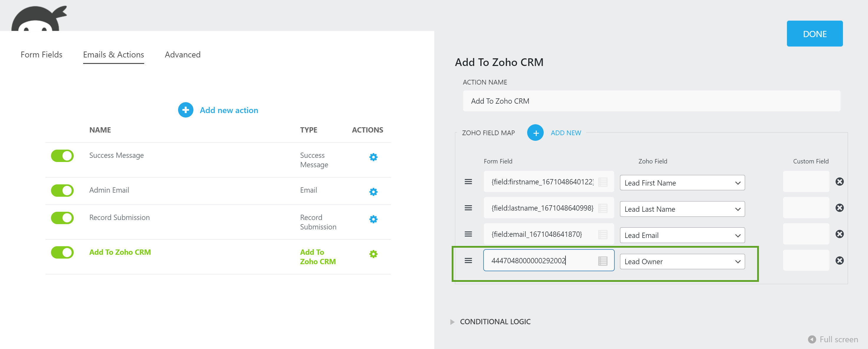Open merge tag picker in Lead Owner form field
The width and height of the screenshot is (868, 349).
pos(602,261)
